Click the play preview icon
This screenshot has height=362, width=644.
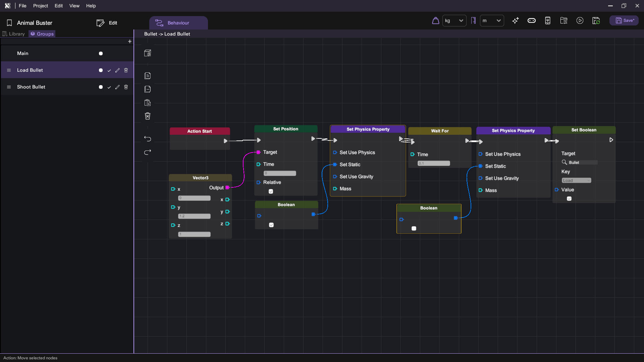580,21
